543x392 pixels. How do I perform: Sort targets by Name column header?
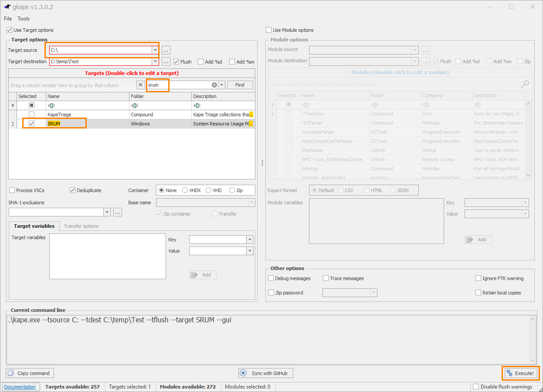pyautogui.click(x=88, y=96)
